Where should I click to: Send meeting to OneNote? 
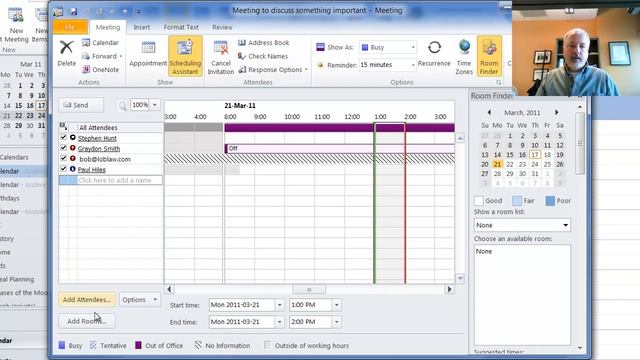(x=101, y=69)
